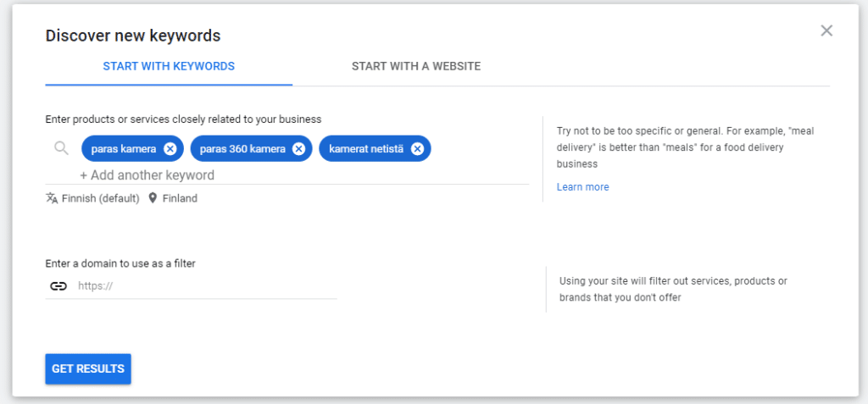Close the Discover new keywords dialog
This screenshot has height=404, width=868.
(826, 30)
